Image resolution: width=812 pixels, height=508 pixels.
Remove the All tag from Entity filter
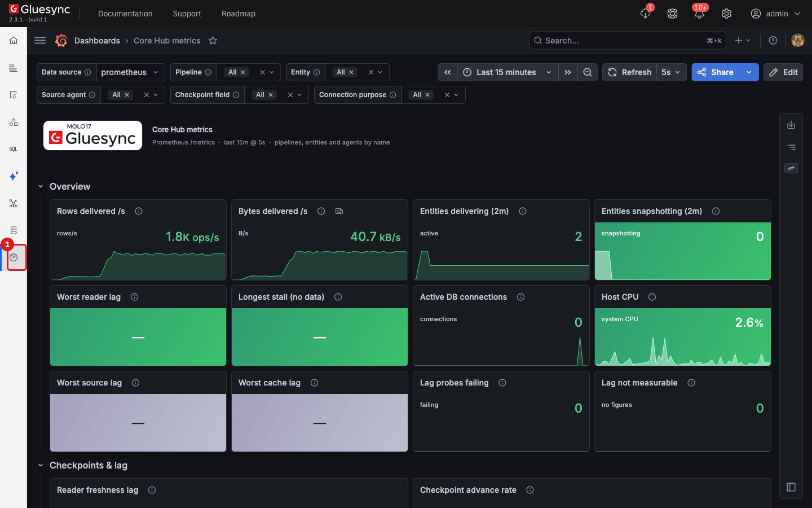[351, 72]
